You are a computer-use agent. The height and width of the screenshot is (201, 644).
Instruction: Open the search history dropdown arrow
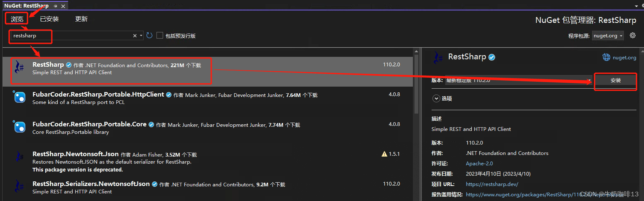(x=141, y=36)
